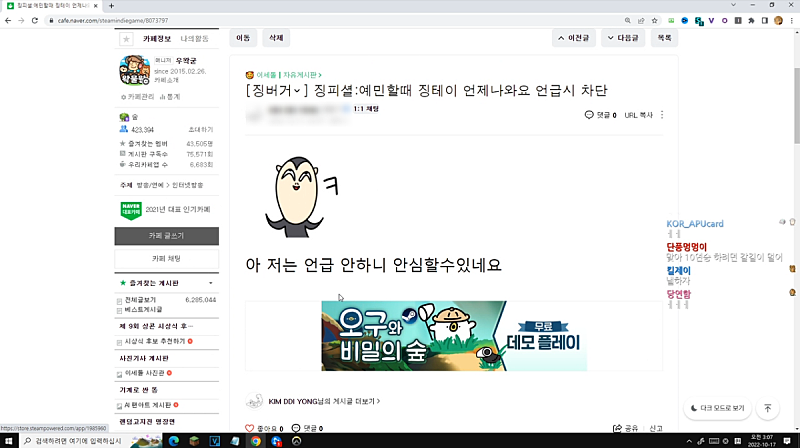Click the 오구와 비밀의 숲 demo banner
The width and height of the screenshot is (800, 448).
coord(455,337)
